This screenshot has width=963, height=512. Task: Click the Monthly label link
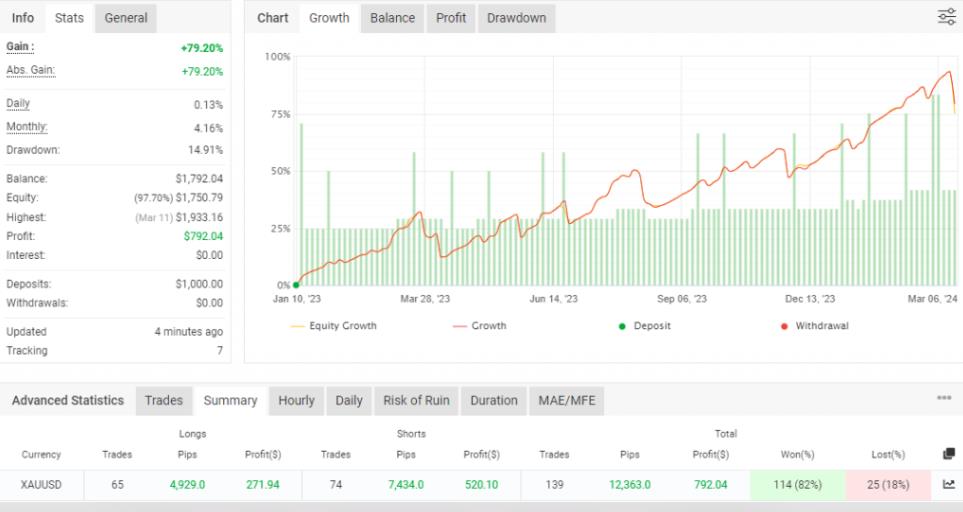27,127
